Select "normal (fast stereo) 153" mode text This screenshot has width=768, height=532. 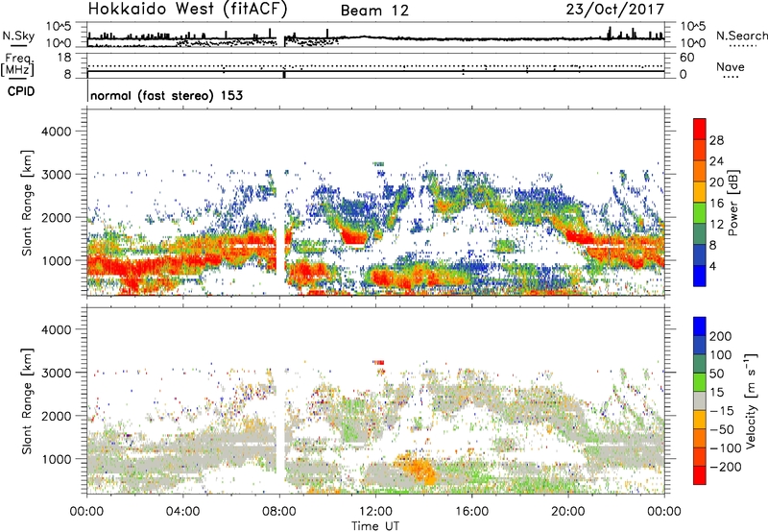click(166, 95)
